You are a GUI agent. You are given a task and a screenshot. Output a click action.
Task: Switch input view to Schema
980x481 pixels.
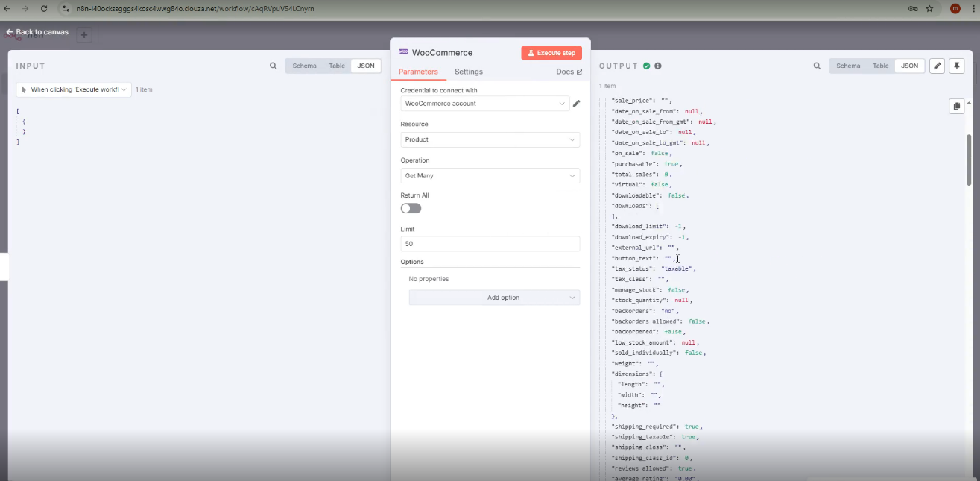click(304, 66)
